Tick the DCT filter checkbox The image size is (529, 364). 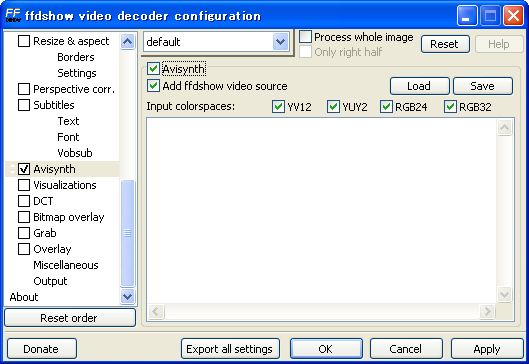click(24, 201)
